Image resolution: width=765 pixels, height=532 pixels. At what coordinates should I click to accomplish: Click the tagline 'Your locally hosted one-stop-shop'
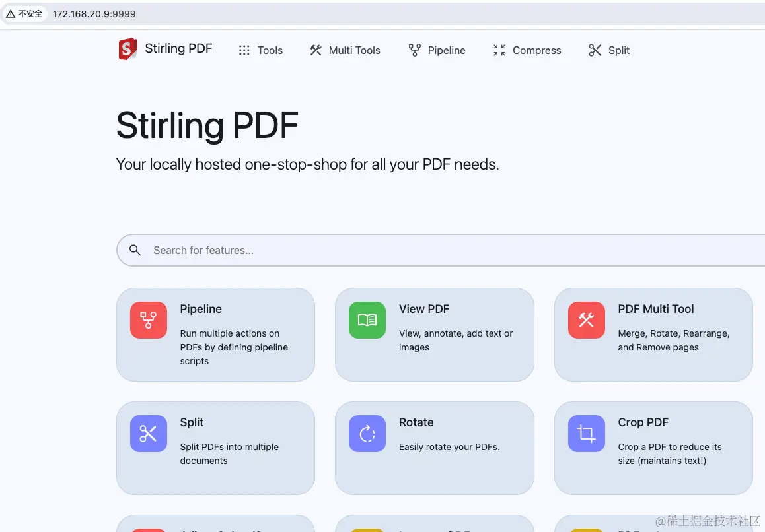231,164
